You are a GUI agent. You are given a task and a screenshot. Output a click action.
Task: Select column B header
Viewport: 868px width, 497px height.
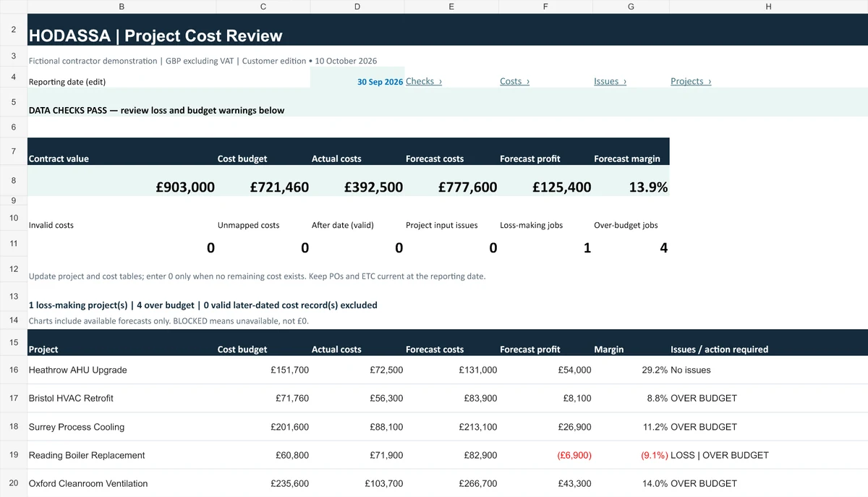click(x=121, y=7)
